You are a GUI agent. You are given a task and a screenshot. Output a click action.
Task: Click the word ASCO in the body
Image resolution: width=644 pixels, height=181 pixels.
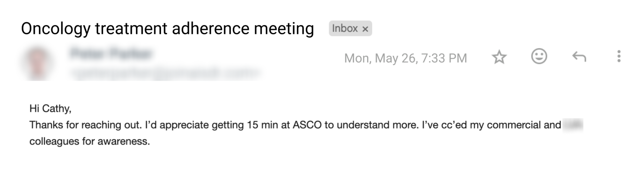307,125
